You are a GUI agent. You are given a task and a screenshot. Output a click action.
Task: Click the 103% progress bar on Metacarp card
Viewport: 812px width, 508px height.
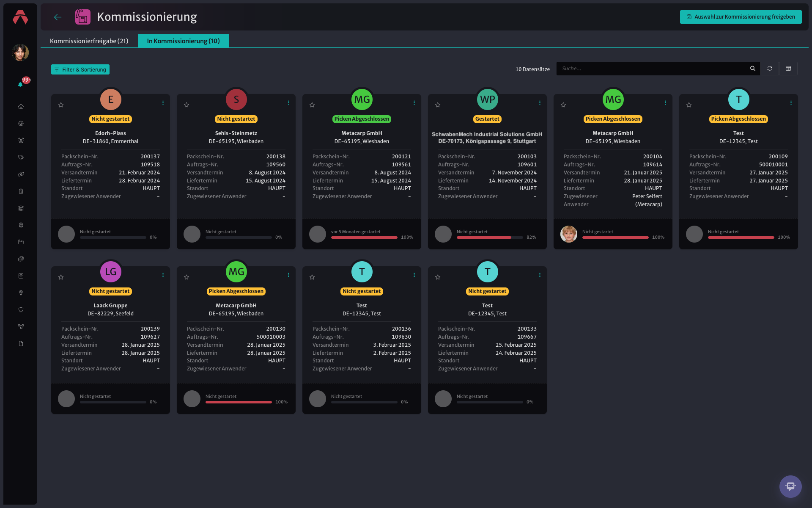coord(364,237)
